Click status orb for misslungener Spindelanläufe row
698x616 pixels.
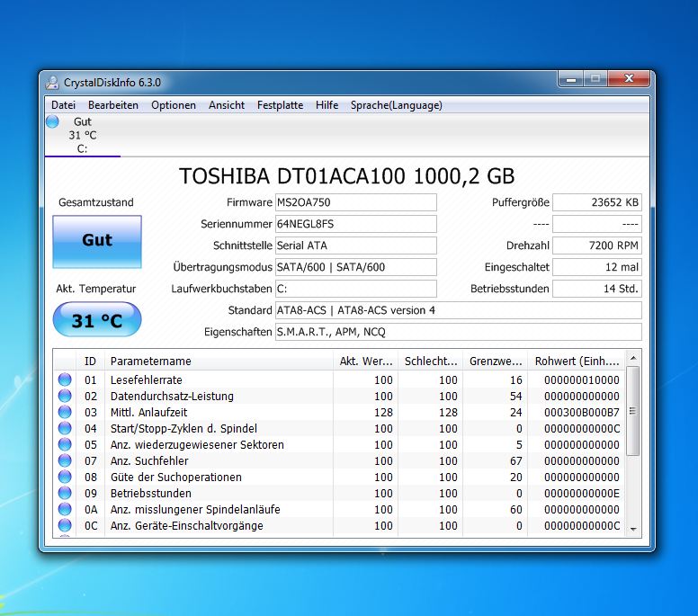[x=65, y=509]
